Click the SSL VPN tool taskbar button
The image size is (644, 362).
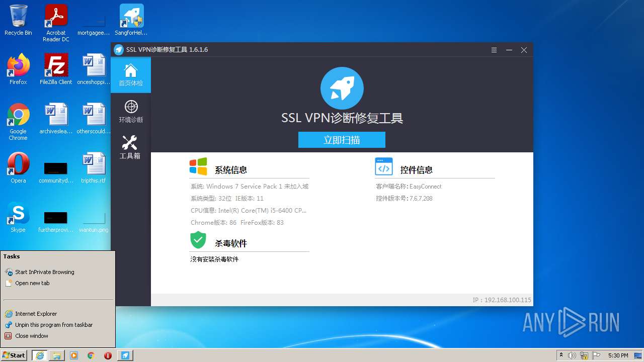[125, 355]
